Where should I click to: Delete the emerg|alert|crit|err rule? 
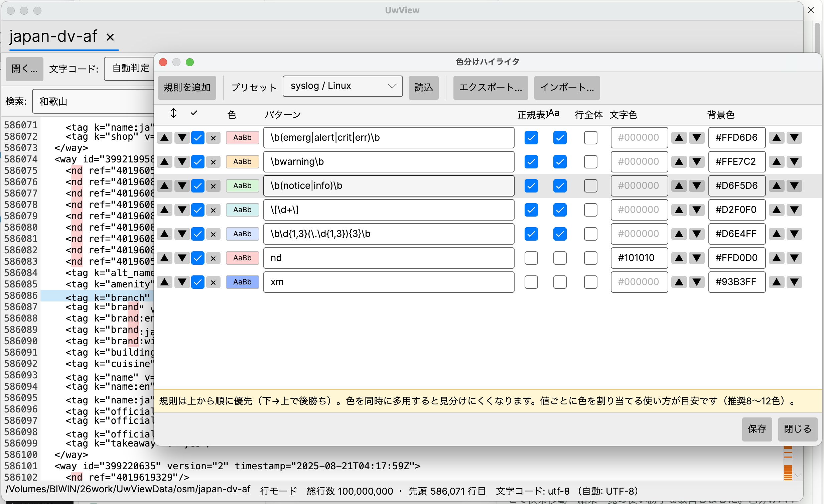214,138
